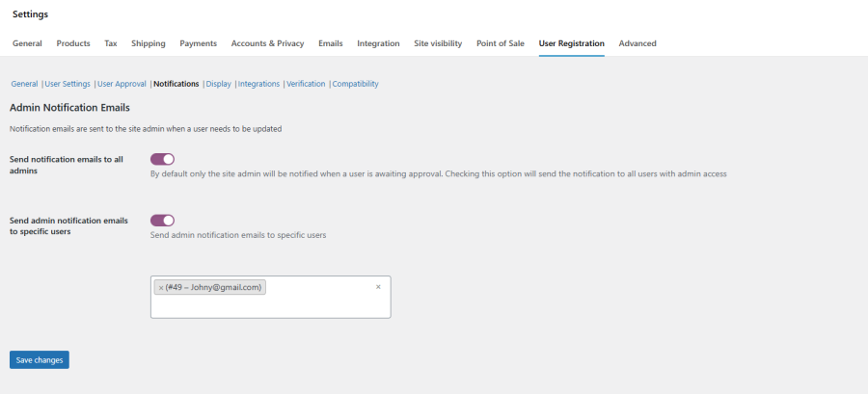Go to the User Approval subsection
The width and height of the screenshot is (868, 394).
click(122, 84)
